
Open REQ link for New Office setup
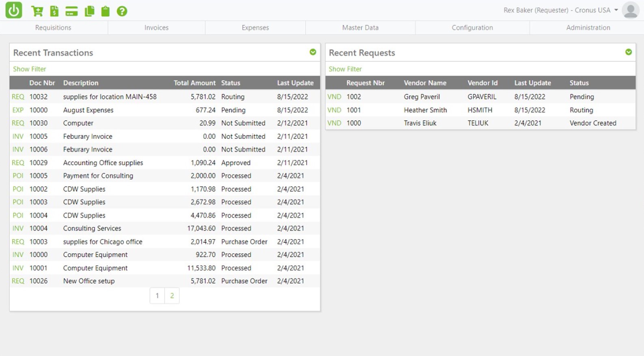pos(18,281)
